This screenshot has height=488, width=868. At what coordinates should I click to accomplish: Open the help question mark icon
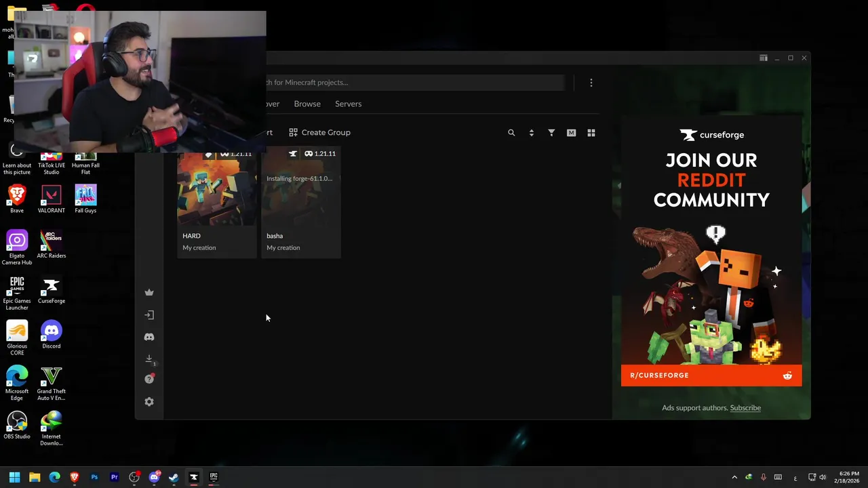click(149, 379)
